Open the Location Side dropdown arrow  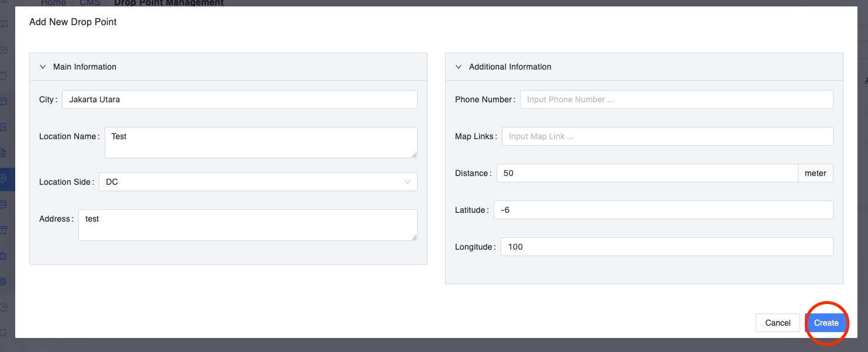pyautogui.click(x=408, y=182)
